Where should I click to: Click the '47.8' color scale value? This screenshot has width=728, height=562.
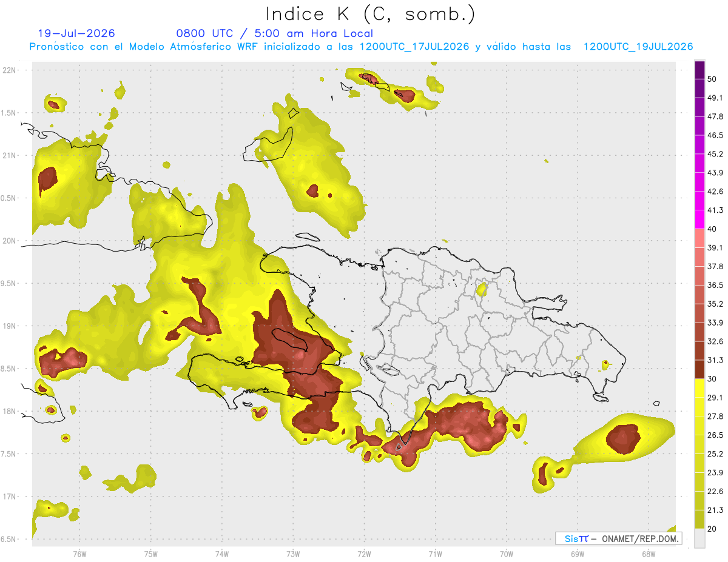click(x=715, y=116)
